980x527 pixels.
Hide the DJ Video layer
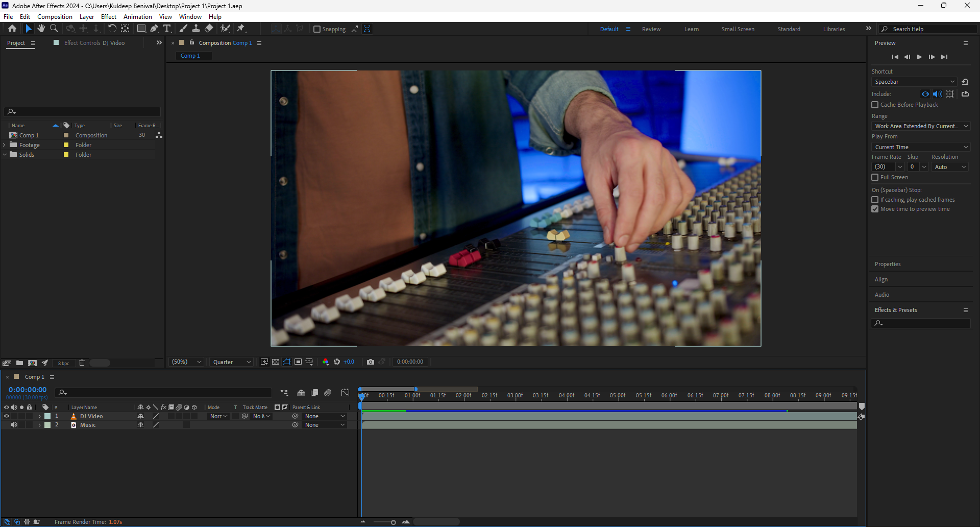coord(7,416)
